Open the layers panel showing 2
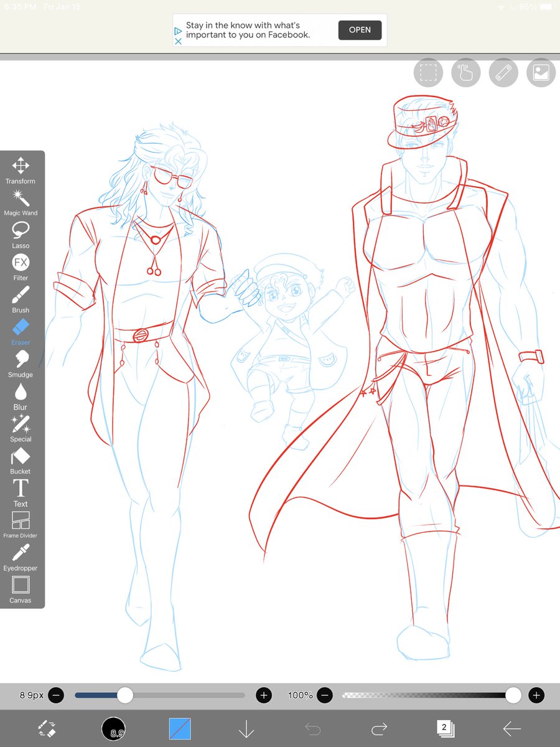The width and height of the screenshot is (560, 747). (446, 728)
